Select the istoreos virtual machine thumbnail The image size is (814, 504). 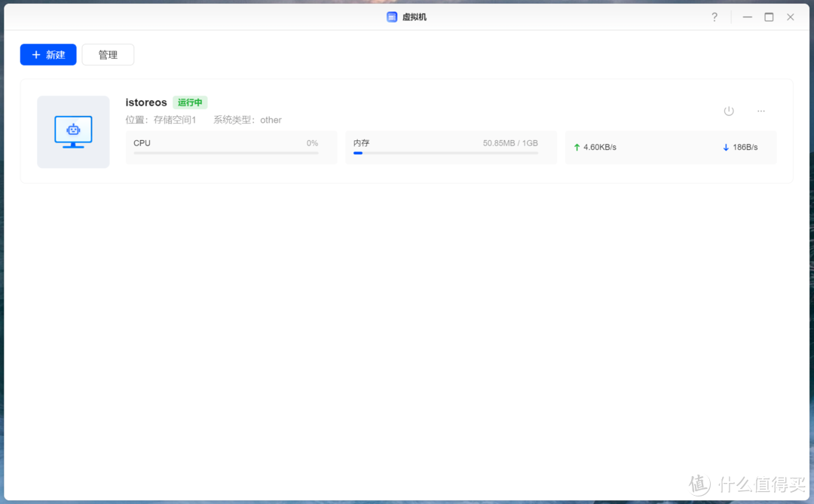(x=73, y=132)
